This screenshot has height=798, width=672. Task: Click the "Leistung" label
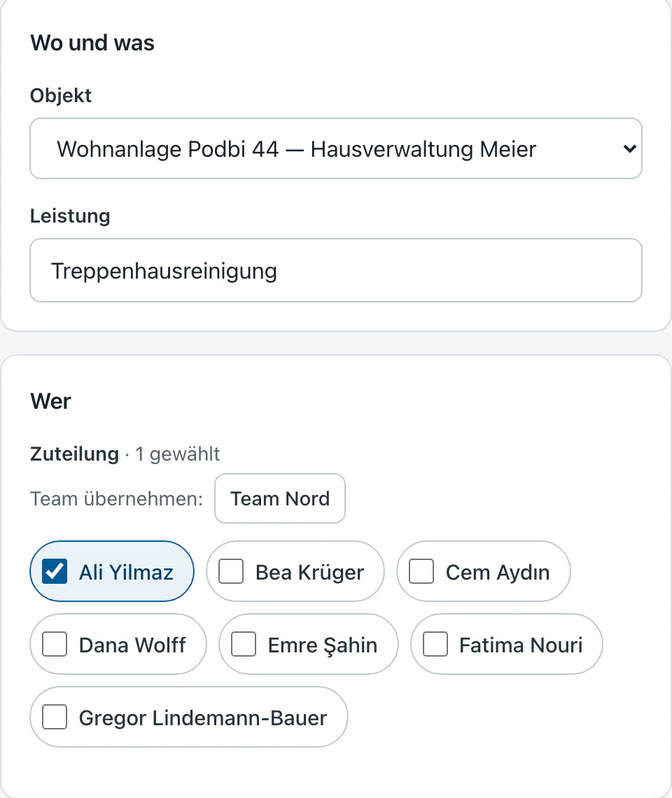[x=70, y=216]
